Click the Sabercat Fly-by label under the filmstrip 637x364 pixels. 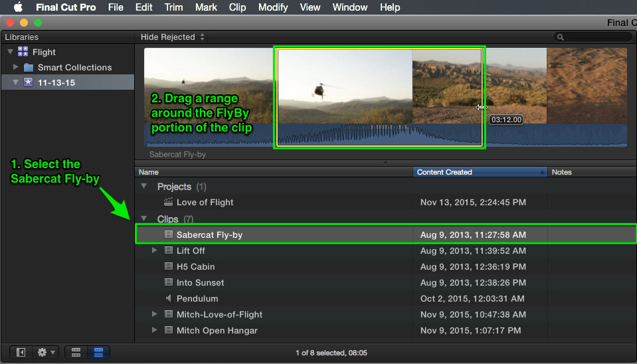coord(177,154)
